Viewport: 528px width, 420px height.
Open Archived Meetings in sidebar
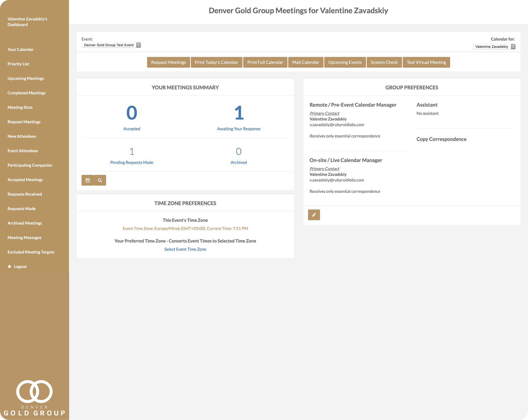coord(25,223)
